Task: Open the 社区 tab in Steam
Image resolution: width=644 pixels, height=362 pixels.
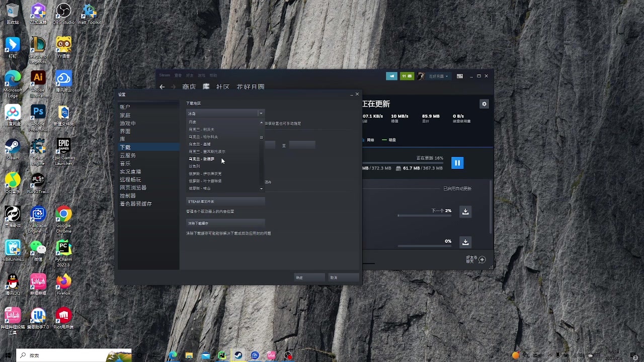Action: [x=223, y=86]
